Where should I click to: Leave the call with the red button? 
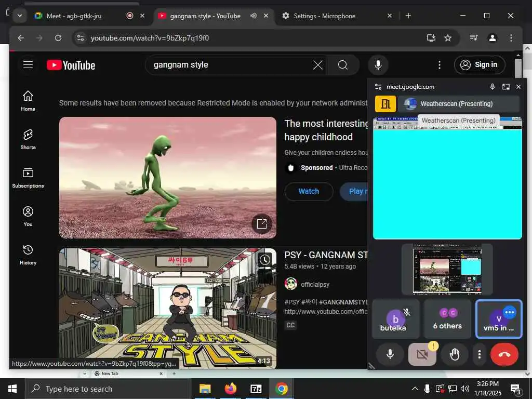(x=504, y=354)
